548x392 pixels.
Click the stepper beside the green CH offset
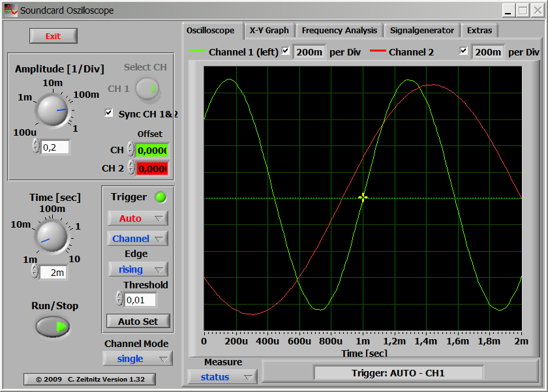click(x=130, y=149)
